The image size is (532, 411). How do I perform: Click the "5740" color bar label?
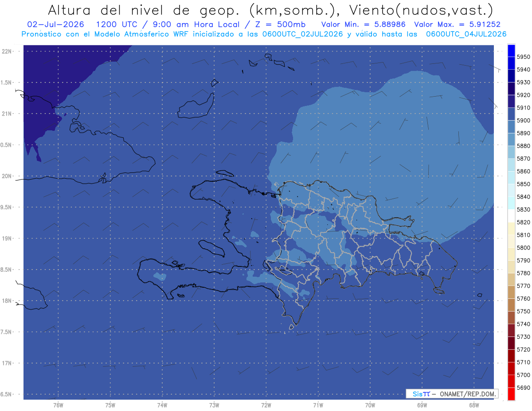(x=524, y=324)
